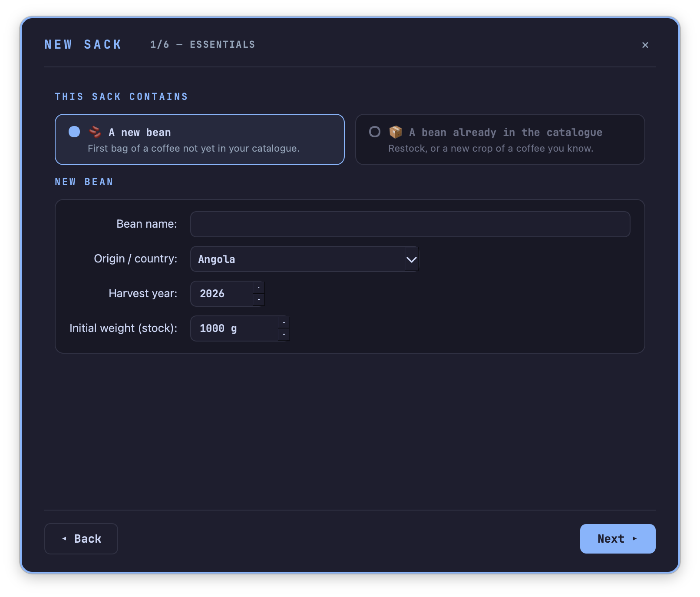Close the New Sack dialog
Image resolution: width=700 pixels, height=597 pixels.
pyautogui.click(x=645, y=45)
